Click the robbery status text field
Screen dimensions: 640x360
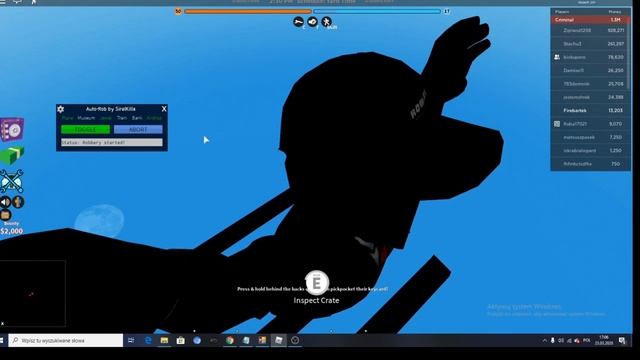[x=112, y=142]
